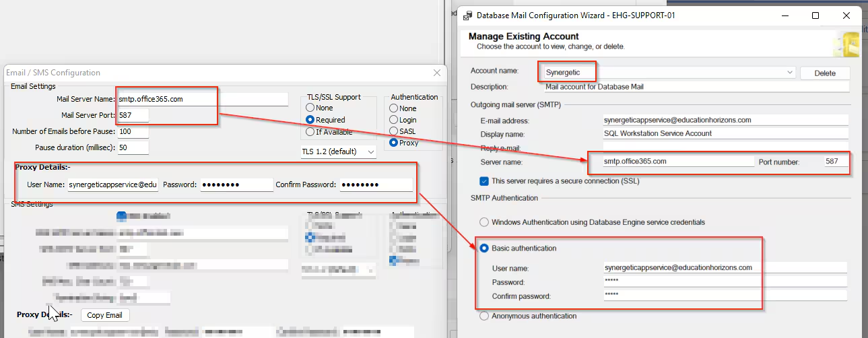Select If Available TLS/SSL option
Screen dimensions: 868x338
click(x=310, y=132)
